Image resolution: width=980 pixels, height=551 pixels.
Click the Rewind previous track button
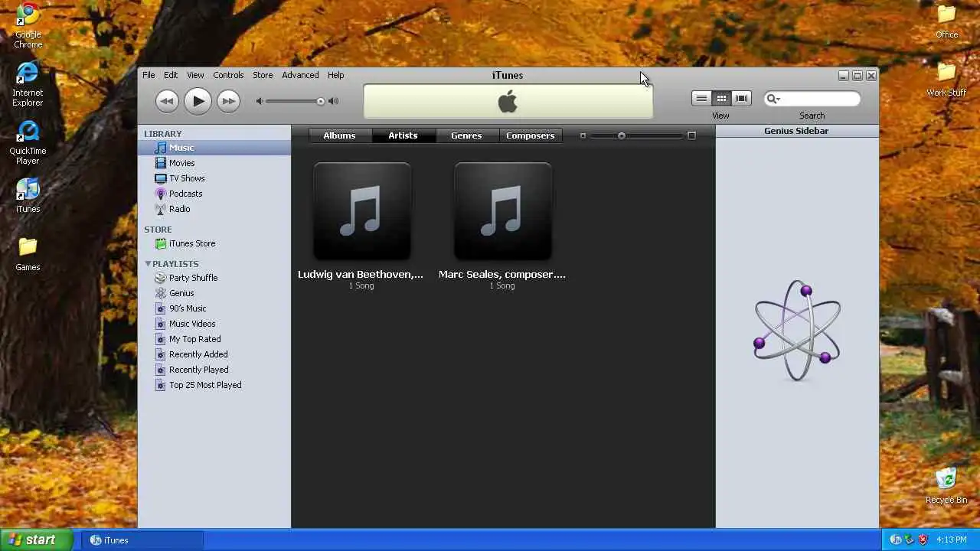coord(167,101)
